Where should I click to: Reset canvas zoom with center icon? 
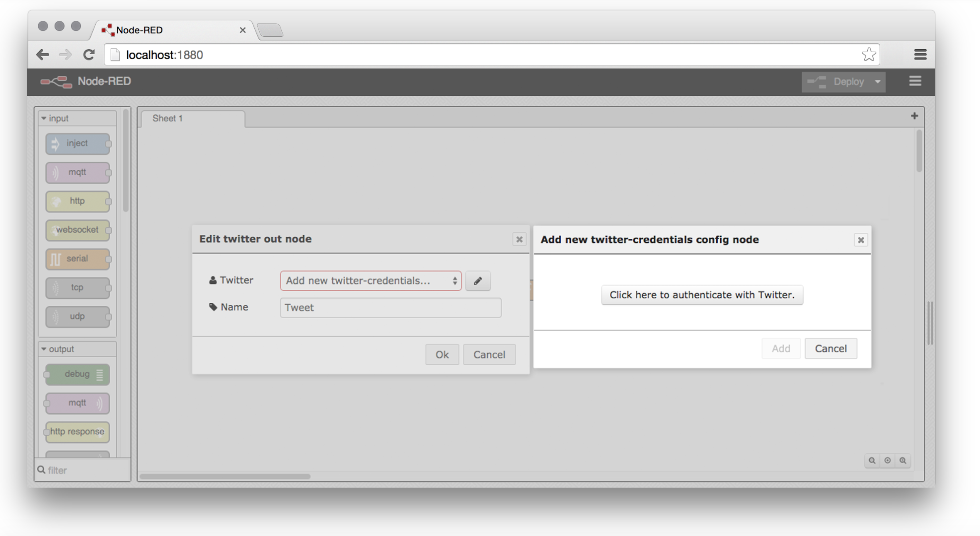pyautogui.click(x=888, y=461)
